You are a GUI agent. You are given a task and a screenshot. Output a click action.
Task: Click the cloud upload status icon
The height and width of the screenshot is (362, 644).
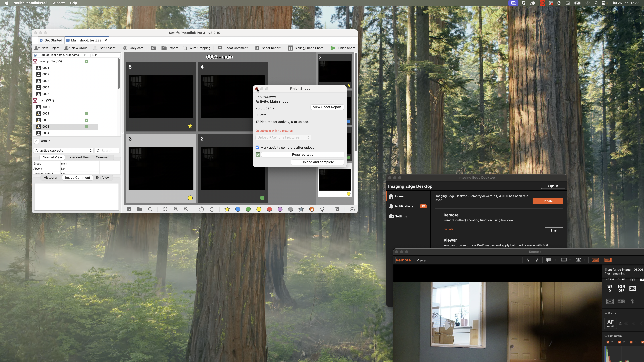click(x=352, y=209)
